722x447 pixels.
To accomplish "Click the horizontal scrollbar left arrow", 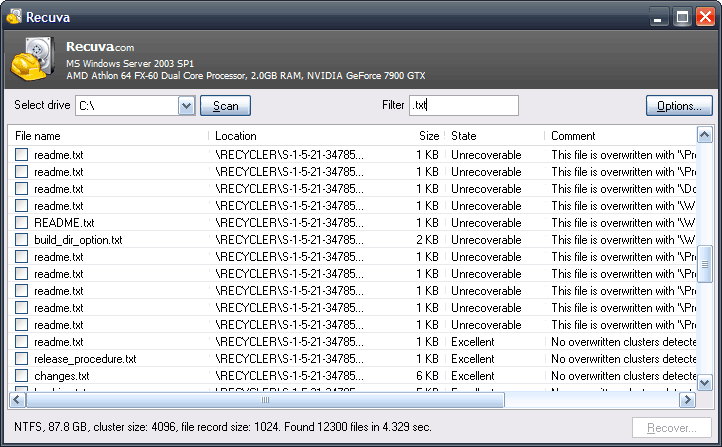I will click(18, 400).
